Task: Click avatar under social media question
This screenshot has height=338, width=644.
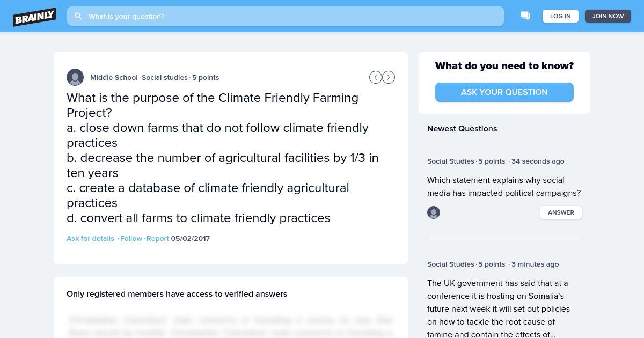Action: click(x=434, y=212)
